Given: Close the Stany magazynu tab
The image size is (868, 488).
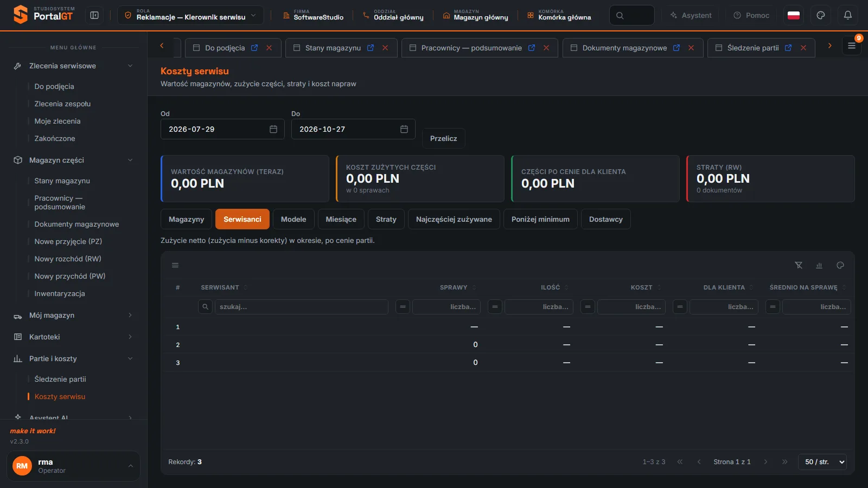Looking at the screenshot, I should point(385,48).
